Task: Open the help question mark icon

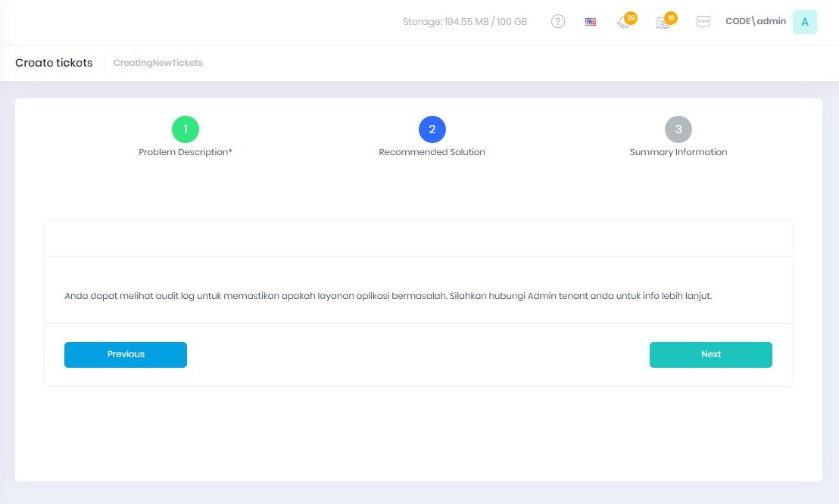Action: pyautogui.click(x=558, y=22)
